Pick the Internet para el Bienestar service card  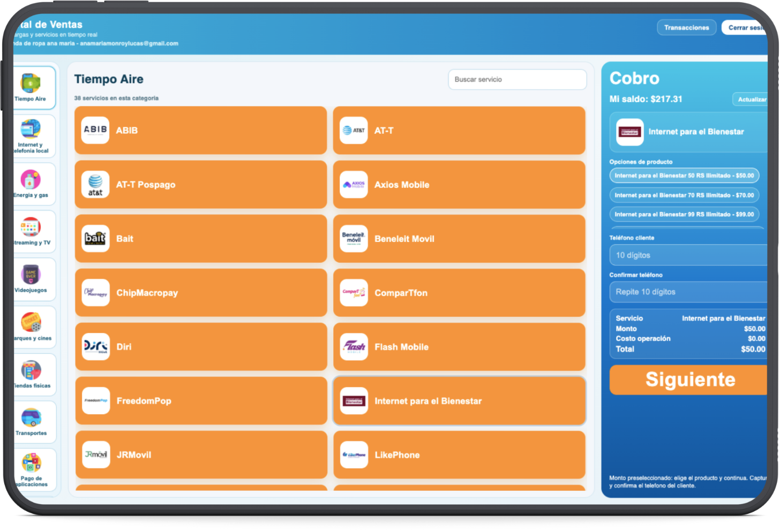point(459,400)
